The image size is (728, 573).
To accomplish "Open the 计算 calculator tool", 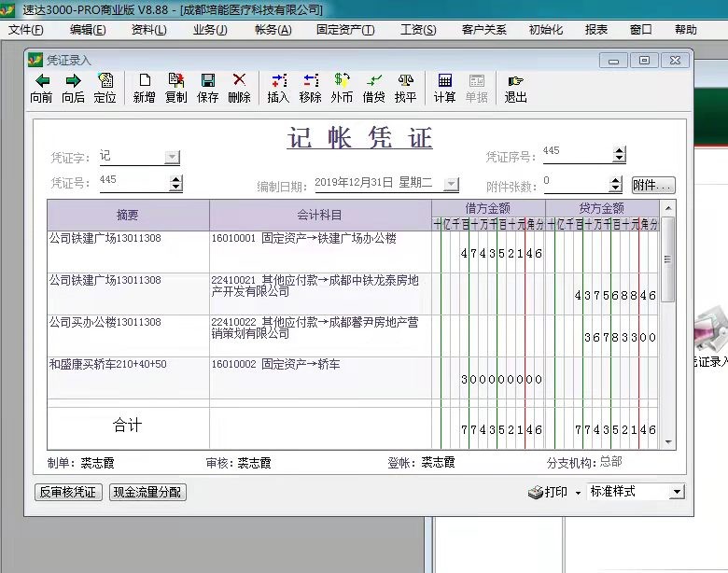I will (x=444, y=82).
